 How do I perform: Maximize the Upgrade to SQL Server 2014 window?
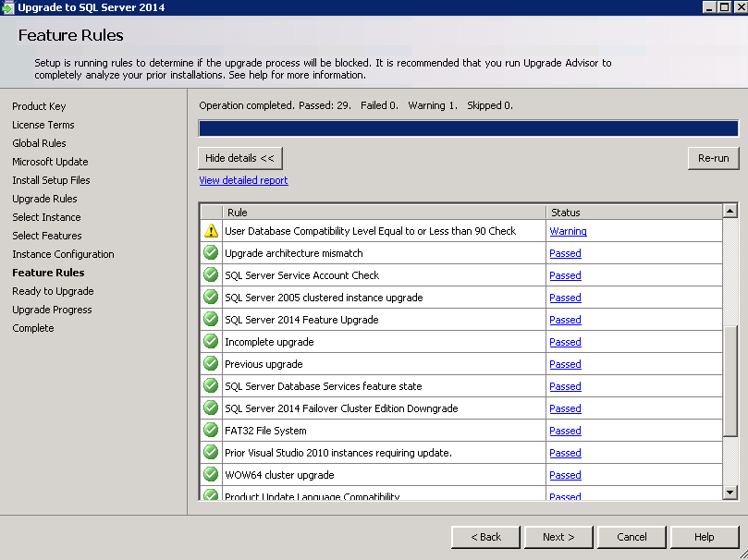tap(724, 7)
